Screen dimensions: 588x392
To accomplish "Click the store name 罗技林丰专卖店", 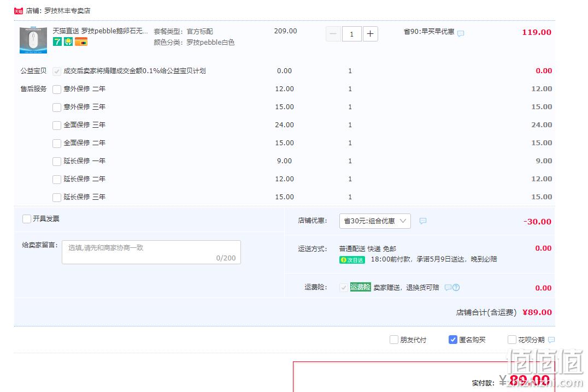I will click(x=68, y=11).
